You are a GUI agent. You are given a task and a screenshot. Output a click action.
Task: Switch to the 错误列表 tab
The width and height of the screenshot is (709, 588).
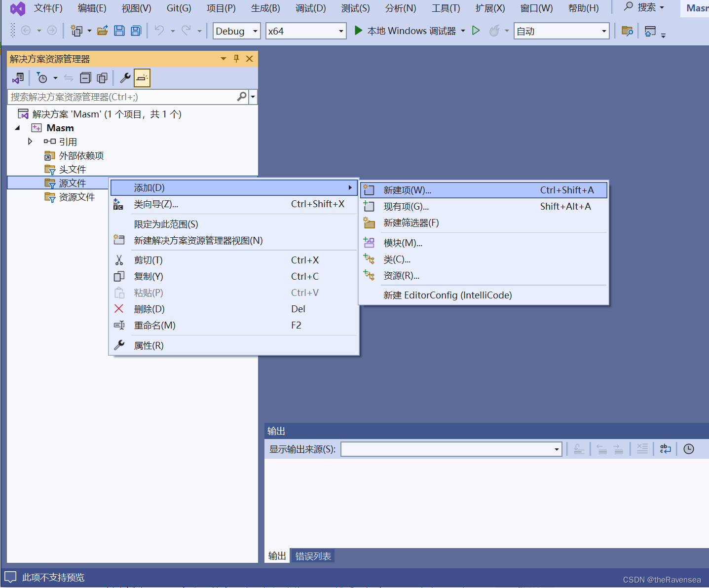(312, 555)
